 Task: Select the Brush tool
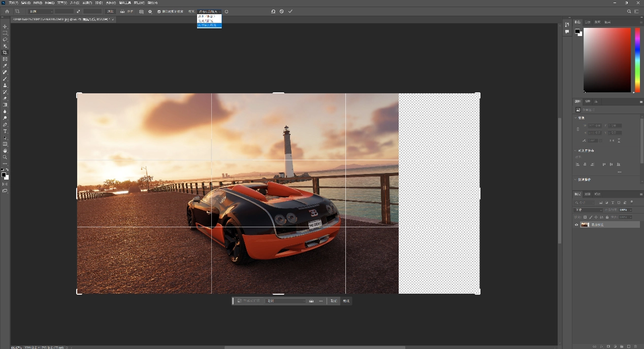pyautogui.click(x=5, y=79)
